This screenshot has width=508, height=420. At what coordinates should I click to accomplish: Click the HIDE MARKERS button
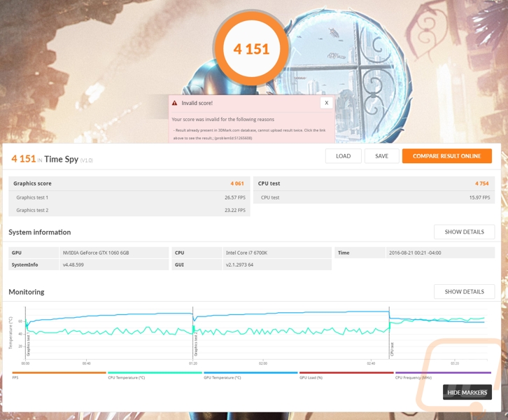point(467,393)
